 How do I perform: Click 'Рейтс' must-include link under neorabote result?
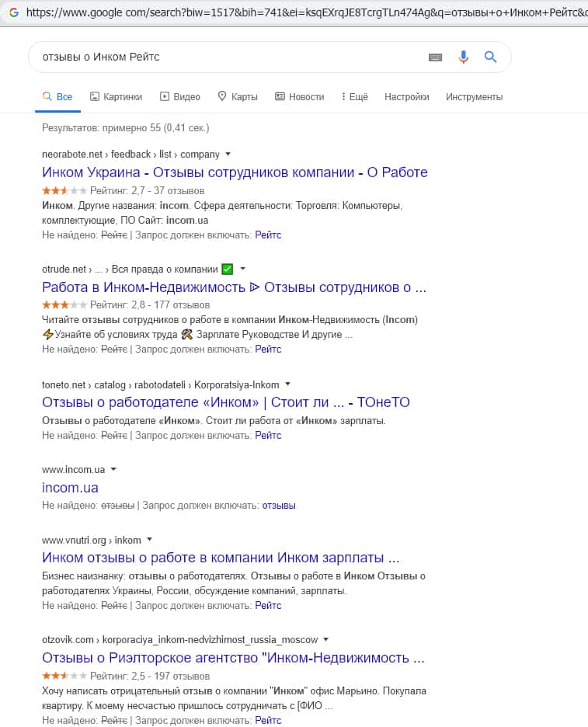268,235
